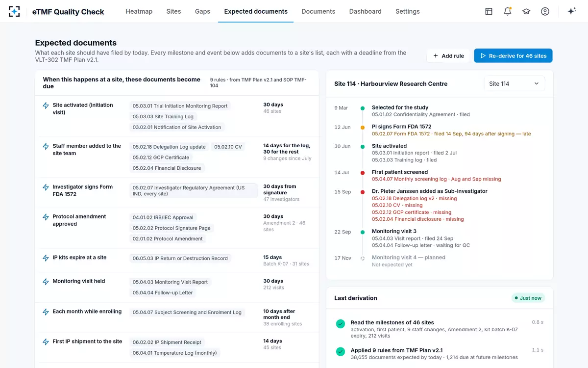The height and width of the screenshot is (368, 588).
Task: Click 05.04.07 Subject Screening and Enrolment Log chip
Action: (x=187, y=312)
